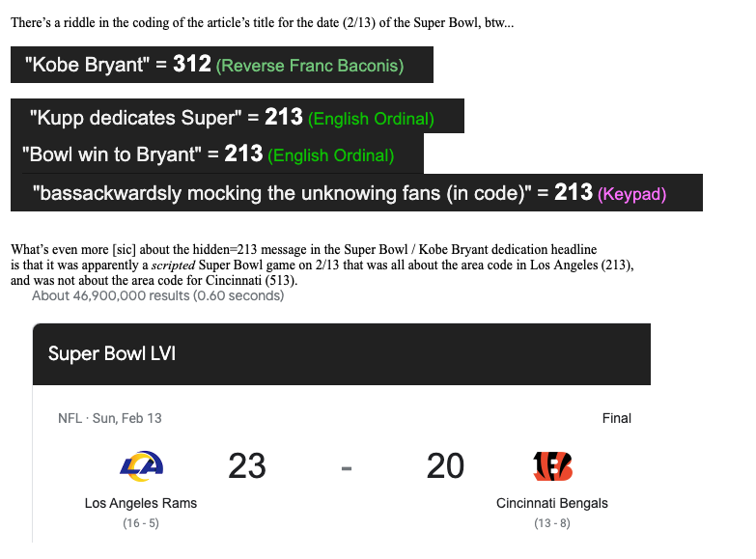Click the green "Reverse Franc Baconis" label
Image resolution: width=756 pixels, height=559 pixels.
310,67
